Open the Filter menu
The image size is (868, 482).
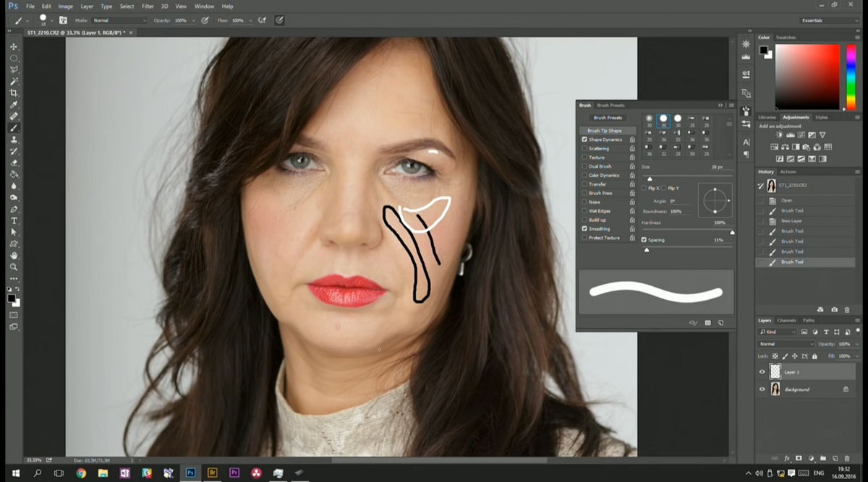click(x=148, y=7)
